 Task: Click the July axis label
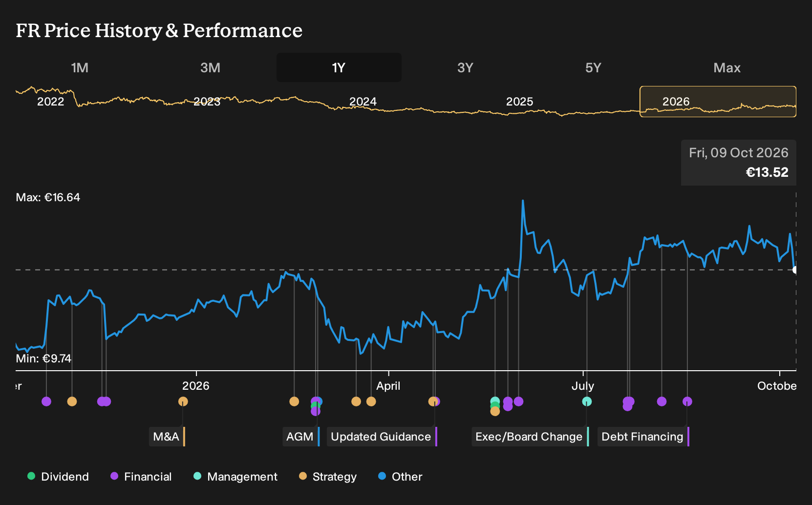click(583, 386)
